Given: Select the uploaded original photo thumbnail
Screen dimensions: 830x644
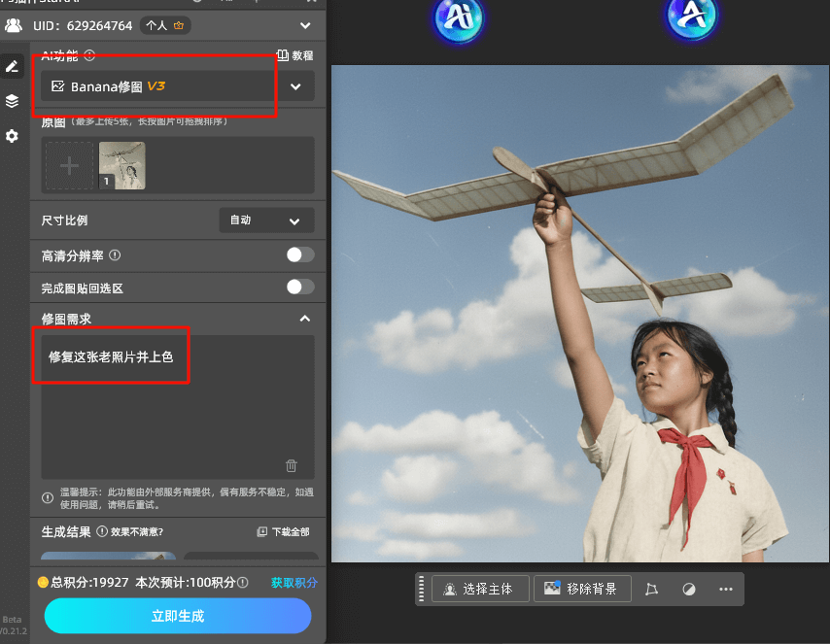Looking at the screenshot, I should tap(122, 165).
